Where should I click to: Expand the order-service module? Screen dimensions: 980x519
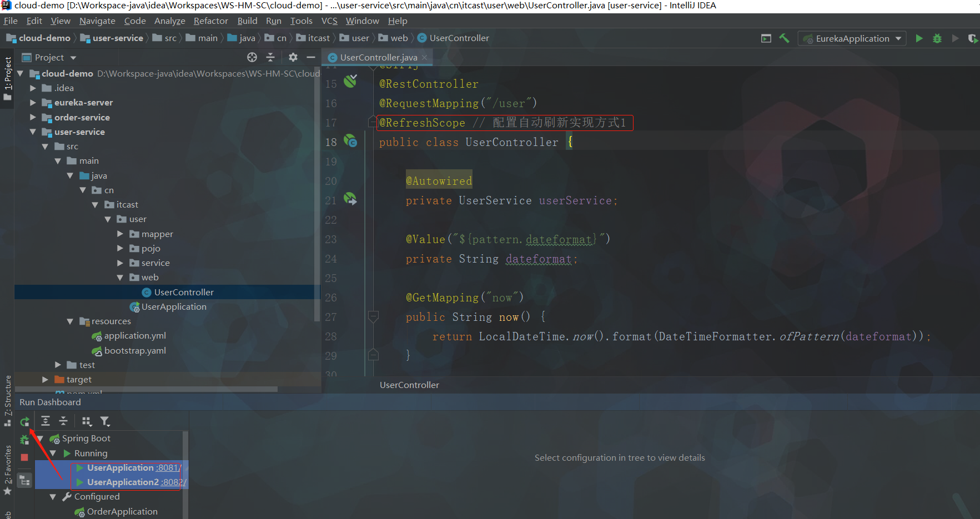pos(33,118)
